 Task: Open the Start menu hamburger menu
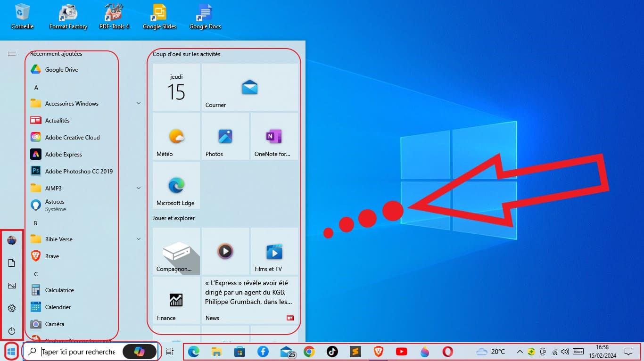point(12,54)
